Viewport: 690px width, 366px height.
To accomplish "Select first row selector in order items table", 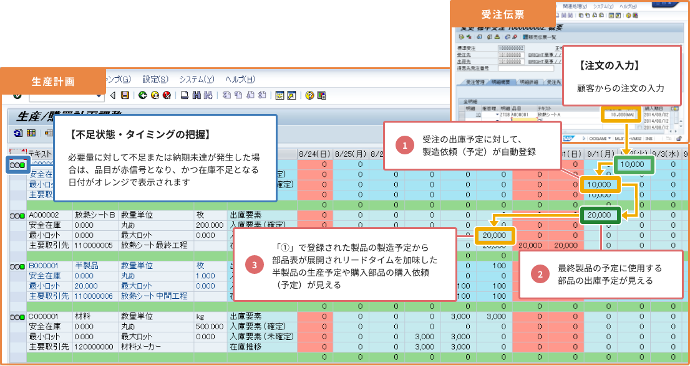I will (x=462, y=114).
